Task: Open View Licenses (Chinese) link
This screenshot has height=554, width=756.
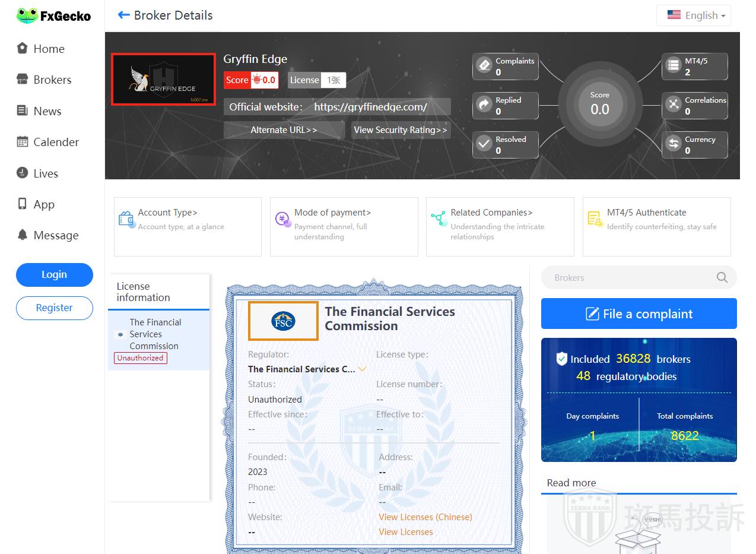Action: [x=425, y=517]
